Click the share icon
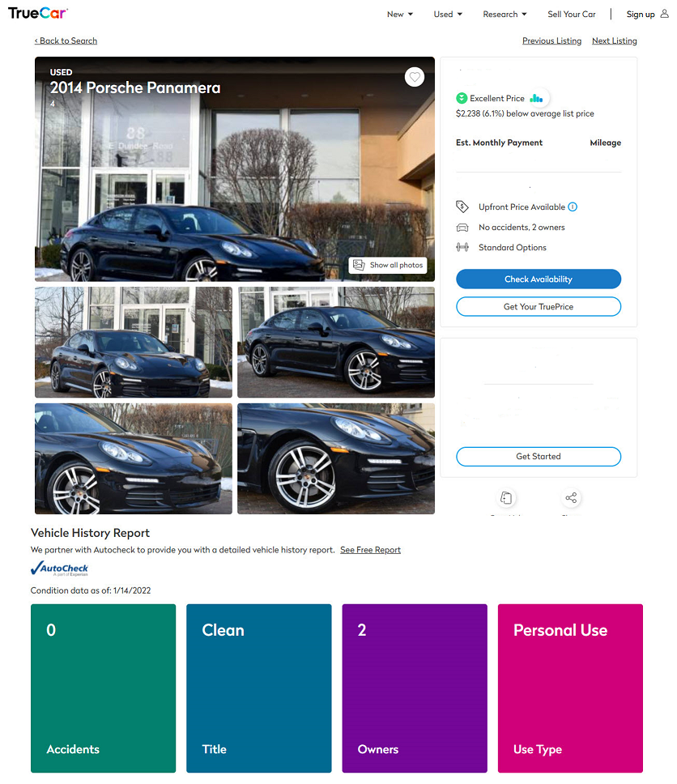 [571, 497]
